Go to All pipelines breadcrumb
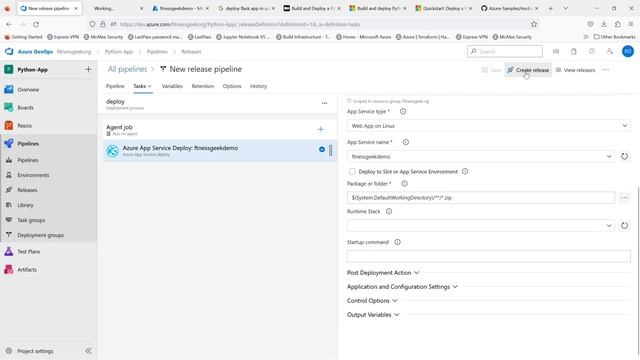 pos(127,69)
